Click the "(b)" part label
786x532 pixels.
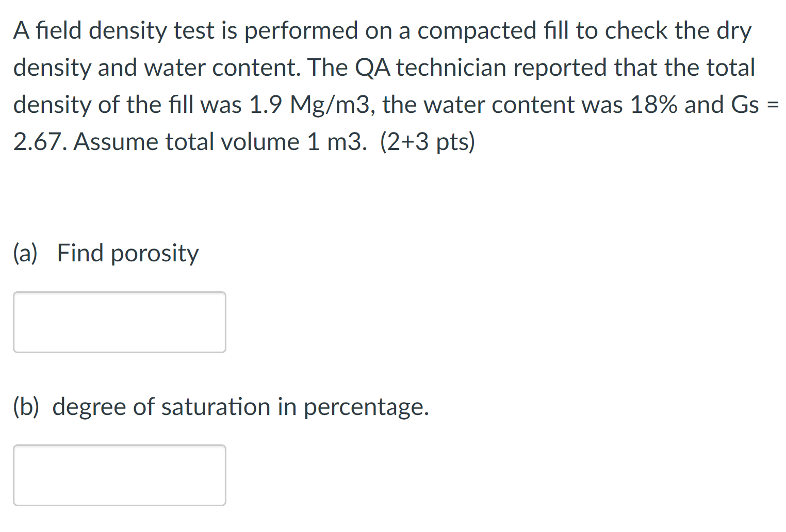point(26,407)
